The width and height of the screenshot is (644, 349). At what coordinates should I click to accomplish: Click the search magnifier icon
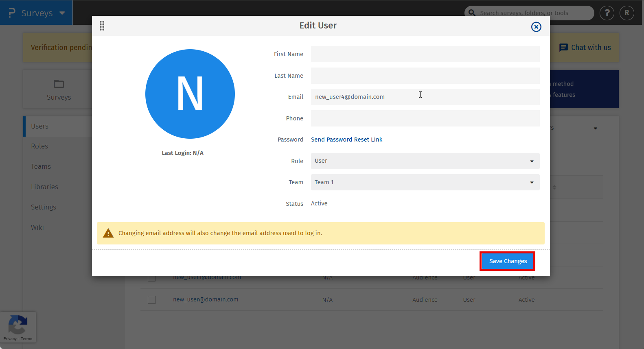[x=472, y=13]
